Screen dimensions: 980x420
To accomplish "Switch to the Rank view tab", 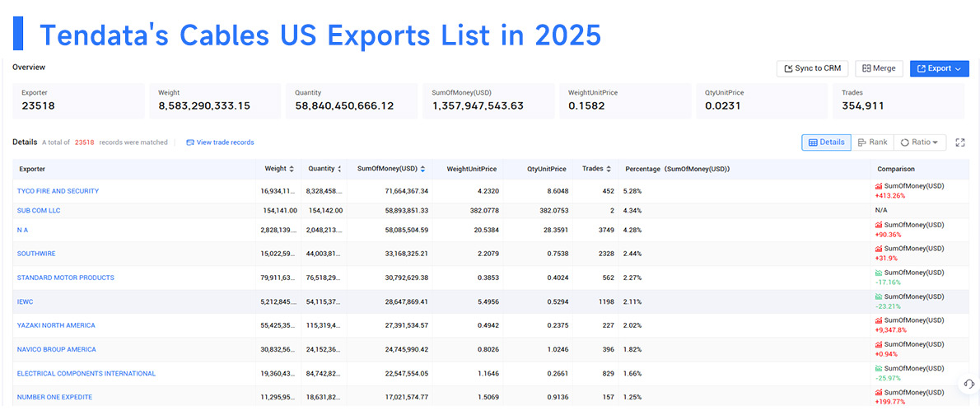I will click(872, 142).
